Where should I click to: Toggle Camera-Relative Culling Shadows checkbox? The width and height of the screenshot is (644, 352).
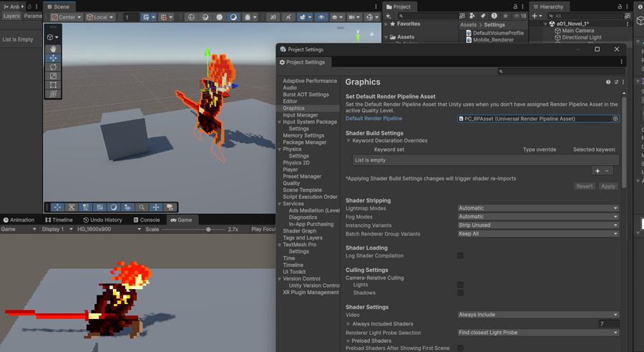click(x=460, y=293)
